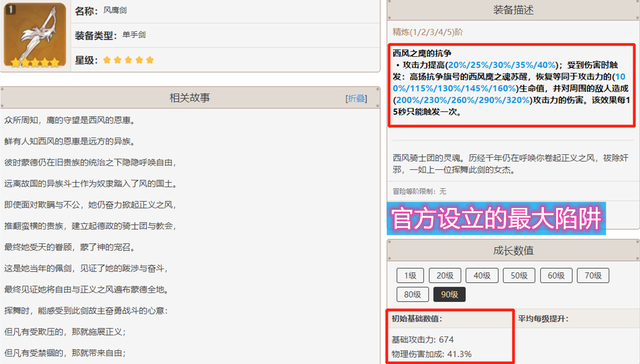Click the 精炼(1/2/3/4/5)阶 label

click(428, 32)
